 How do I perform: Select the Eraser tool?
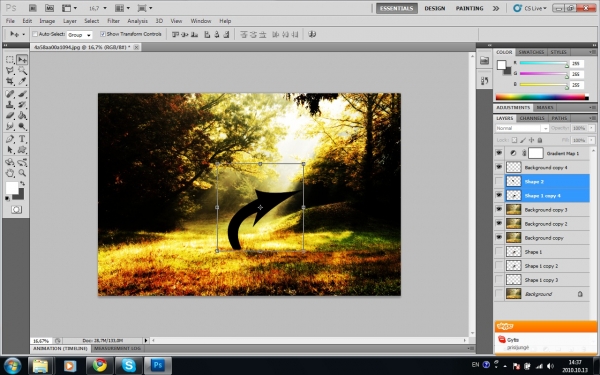click(x=10, y=115)
